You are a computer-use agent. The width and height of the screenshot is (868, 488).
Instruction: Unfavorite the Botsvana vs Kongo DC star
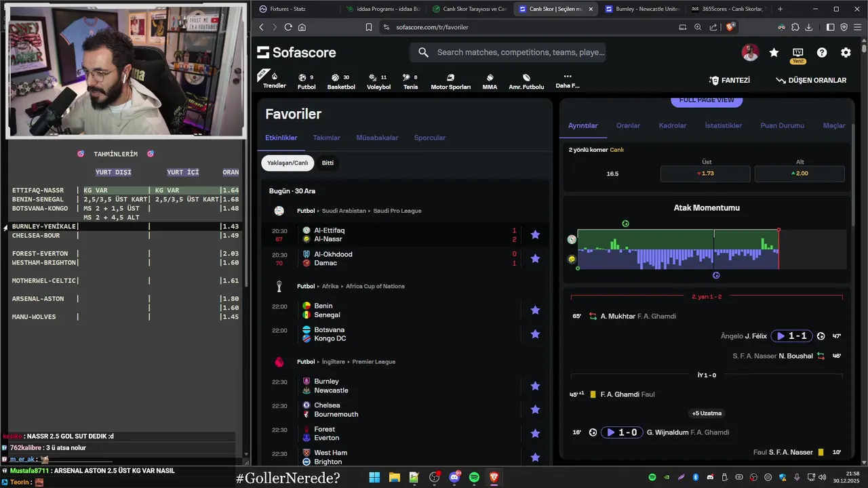click(535, 334)
